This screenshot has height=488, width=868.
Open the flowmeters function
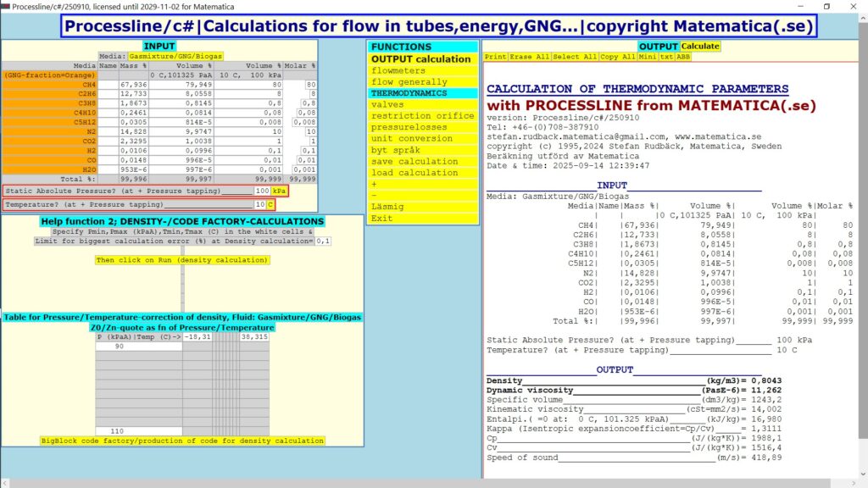[x=398, y=70]
